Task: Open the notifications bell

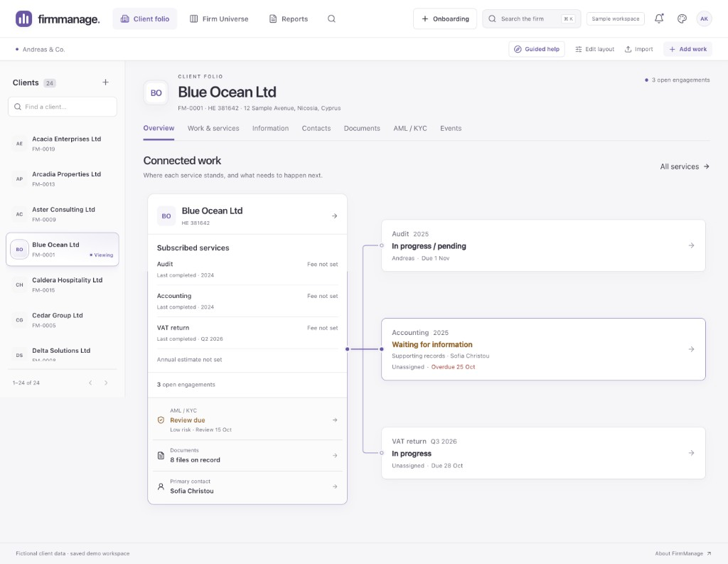Action: pyautogui.click(x=659, y=18)
